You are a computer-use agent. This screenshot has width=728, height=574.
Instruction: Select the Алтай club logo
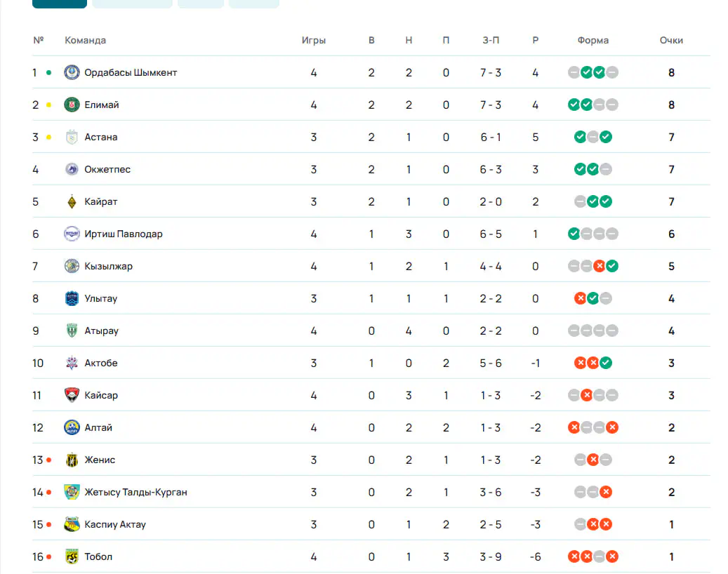[72, 427]
